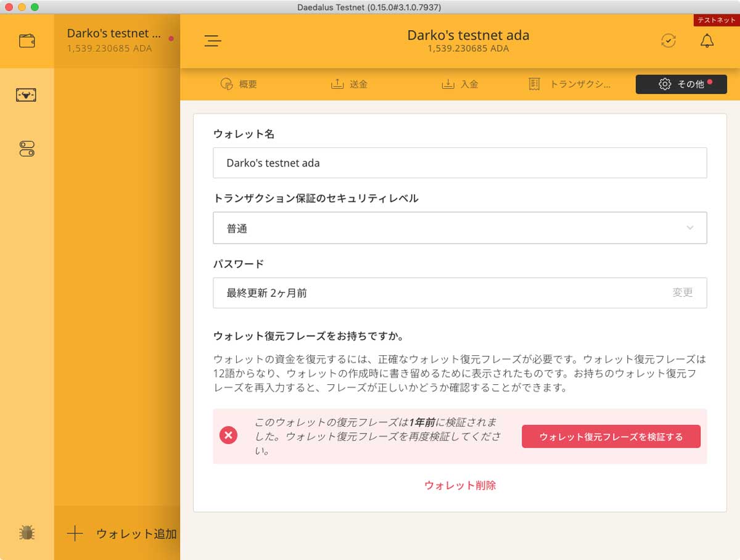Switch to the 入金 tab
The height and width of the screenshot is (560, 740).
tap(460, 84)
